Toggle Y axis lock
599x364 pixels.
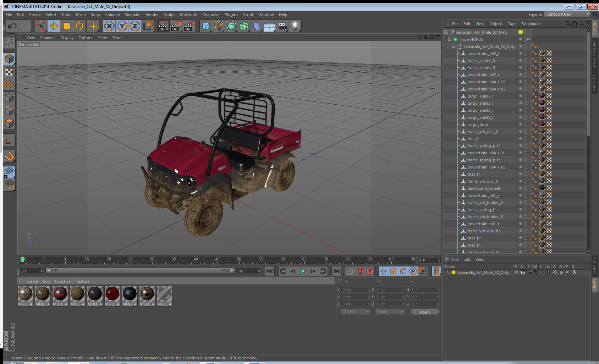pos(122,26)
